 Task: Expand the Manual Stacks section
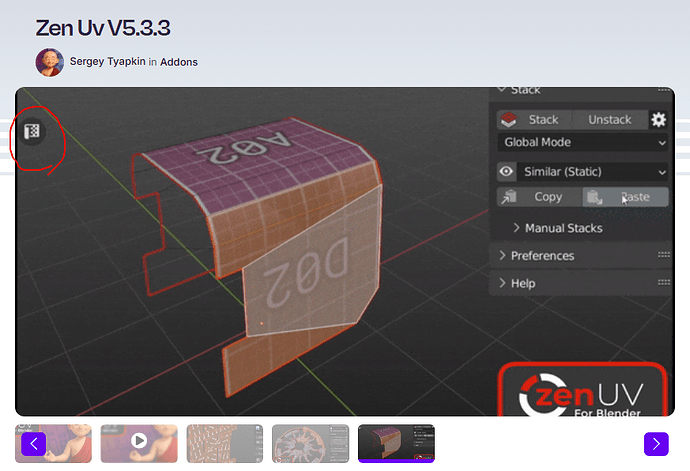(558, 228)
